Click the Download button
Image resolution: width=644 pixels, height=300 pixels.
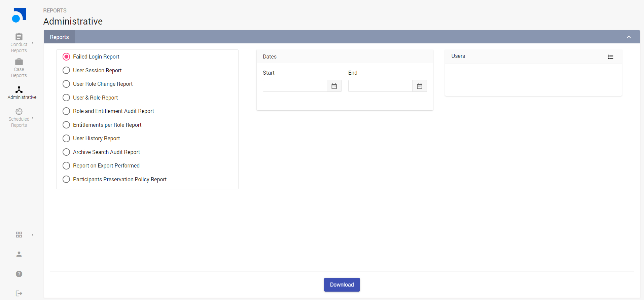[342, 285]
